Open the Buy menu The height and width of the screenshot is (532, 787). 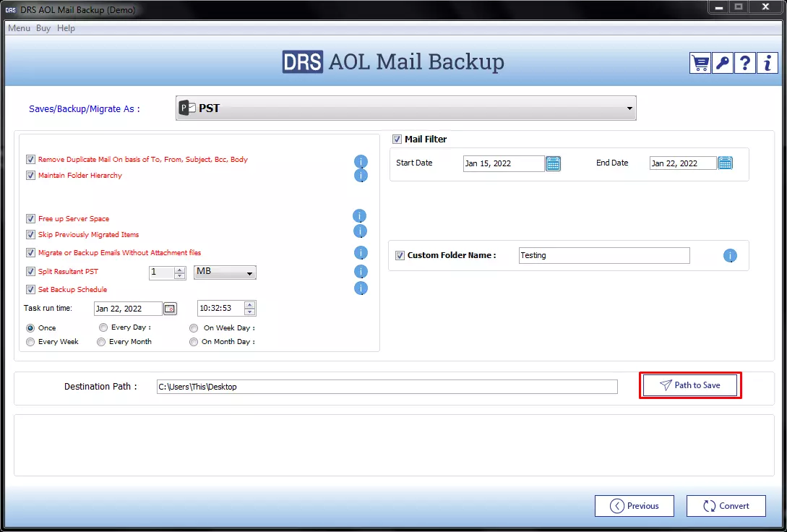[x=43, y=28]
